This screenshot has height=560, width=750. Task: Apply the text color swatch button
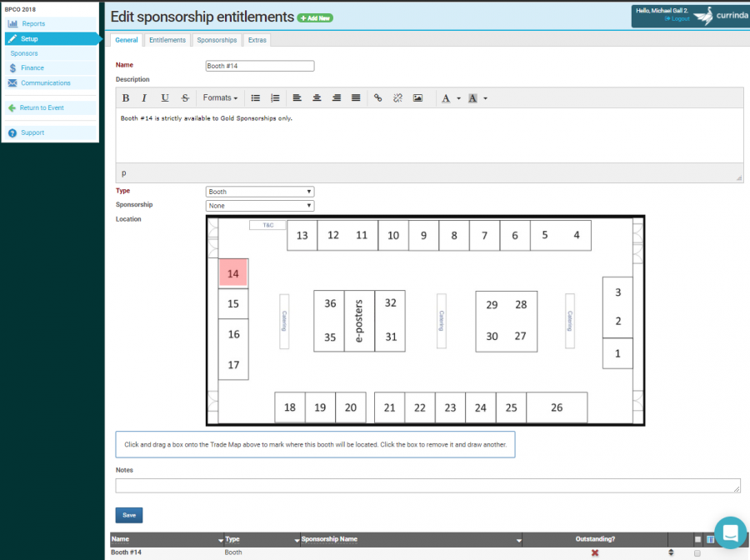(x=446, y=98)
